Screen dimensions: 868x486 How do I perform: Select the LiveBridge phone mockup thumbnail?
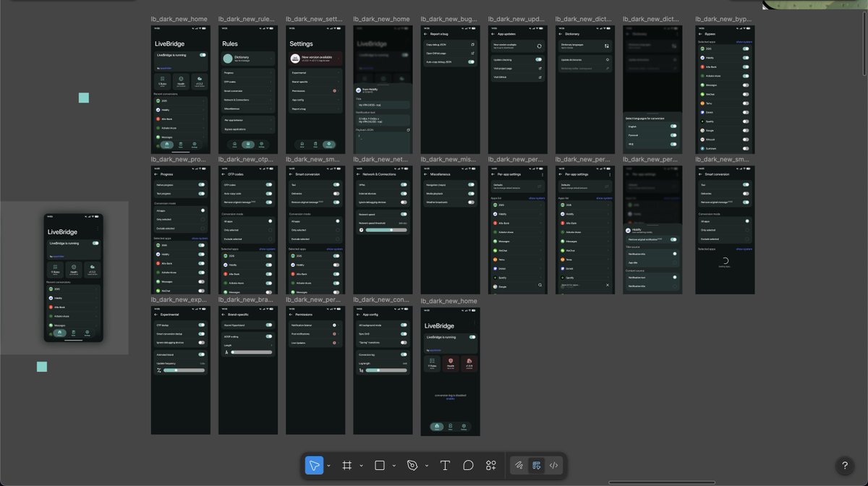point(73,278)
